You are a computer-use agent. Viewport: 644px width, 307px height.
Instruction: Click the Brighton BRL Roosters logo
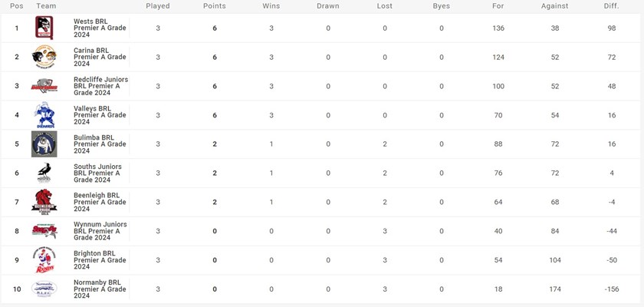point(44,260)
